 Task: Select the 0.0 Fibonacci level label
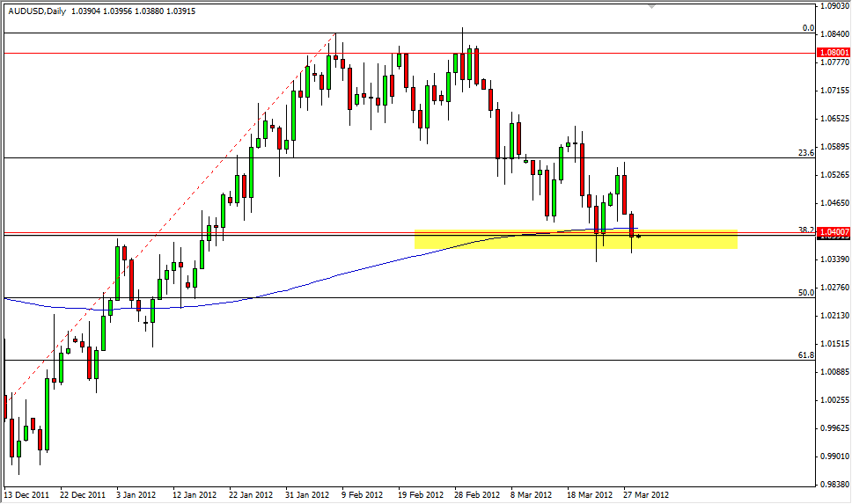click(808, 28)
